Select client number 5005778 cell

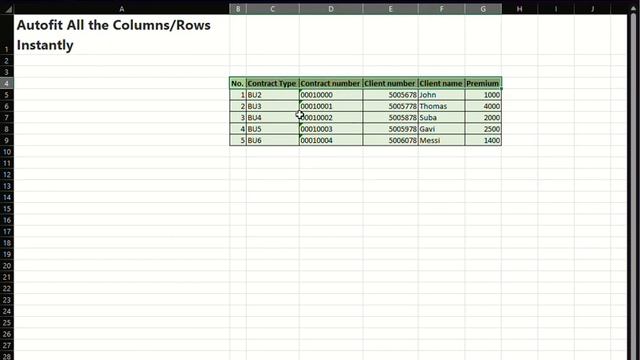point(391,106)
